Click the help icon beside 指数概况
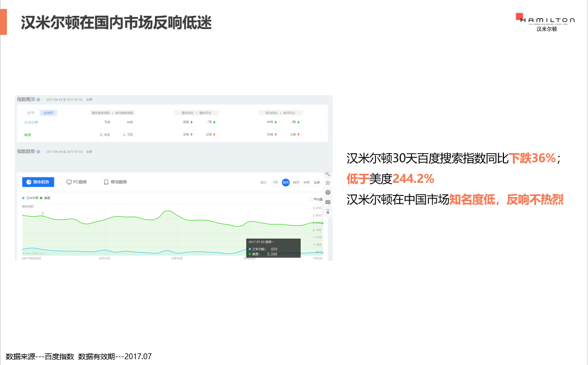Image resolution: width=588 pixels, height=365 pixels. 38,99
